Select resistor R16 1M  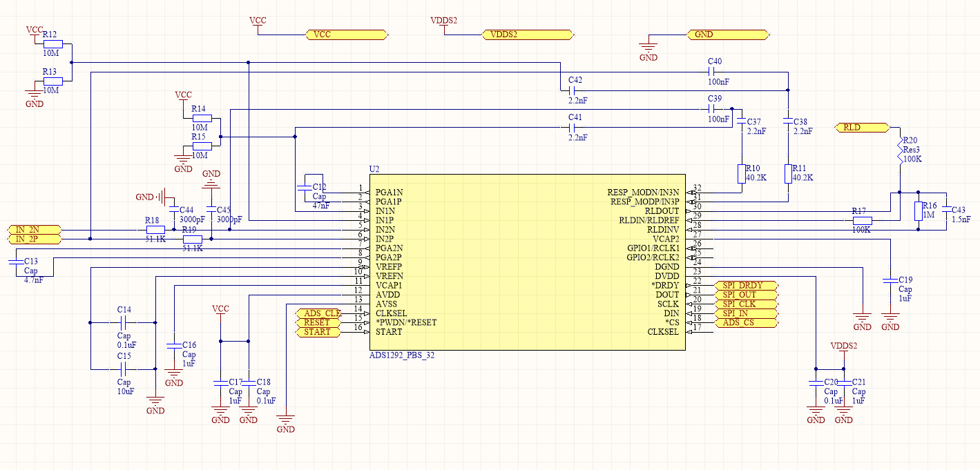(919, 210)
